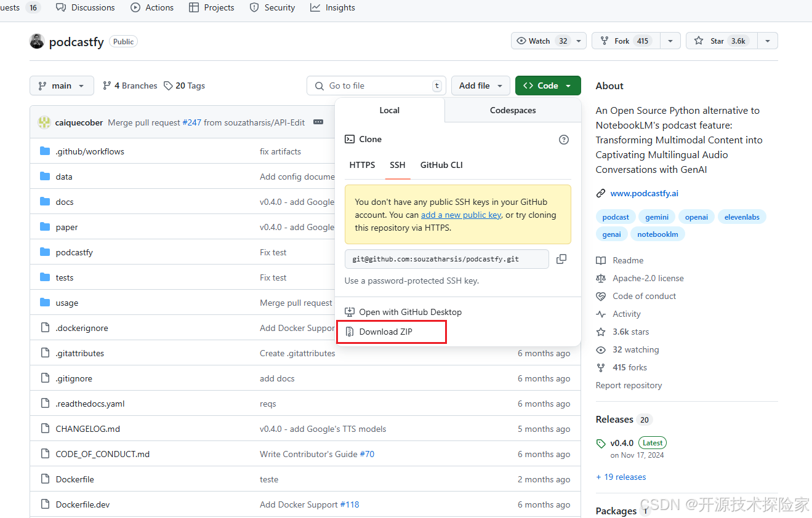
Task: Select the HTTPS clone tab
Action: (x=362, y=165)
